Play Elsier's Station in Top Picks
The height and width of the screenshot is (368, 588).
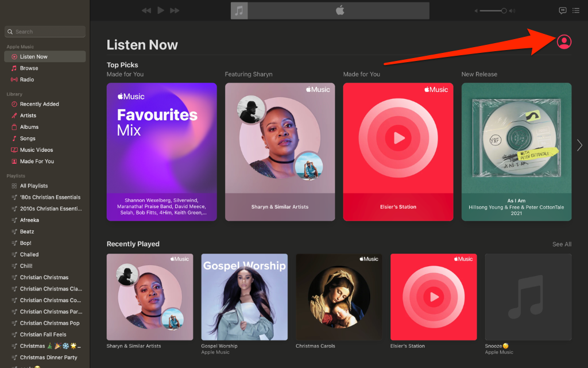(x=398, y=152)
